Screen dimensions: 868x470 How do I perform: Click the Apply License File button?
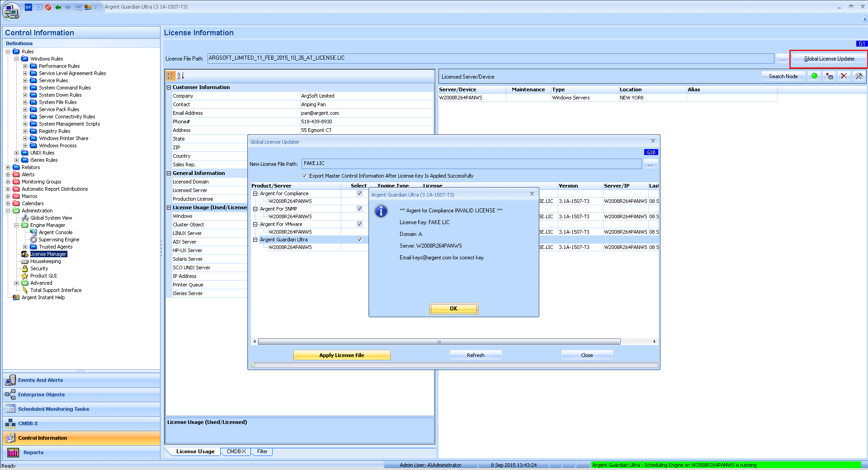[342, 355]
